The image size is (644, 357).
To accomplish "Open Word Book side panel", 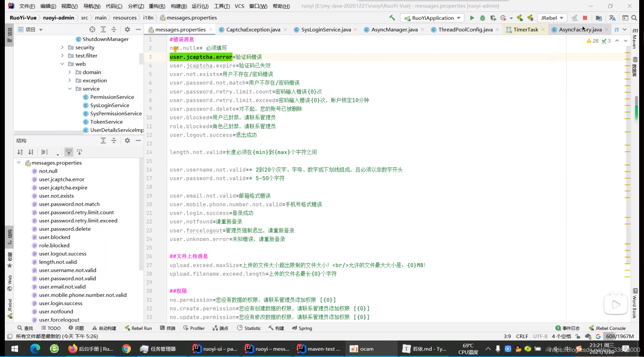I will click(x=635, y=304).
